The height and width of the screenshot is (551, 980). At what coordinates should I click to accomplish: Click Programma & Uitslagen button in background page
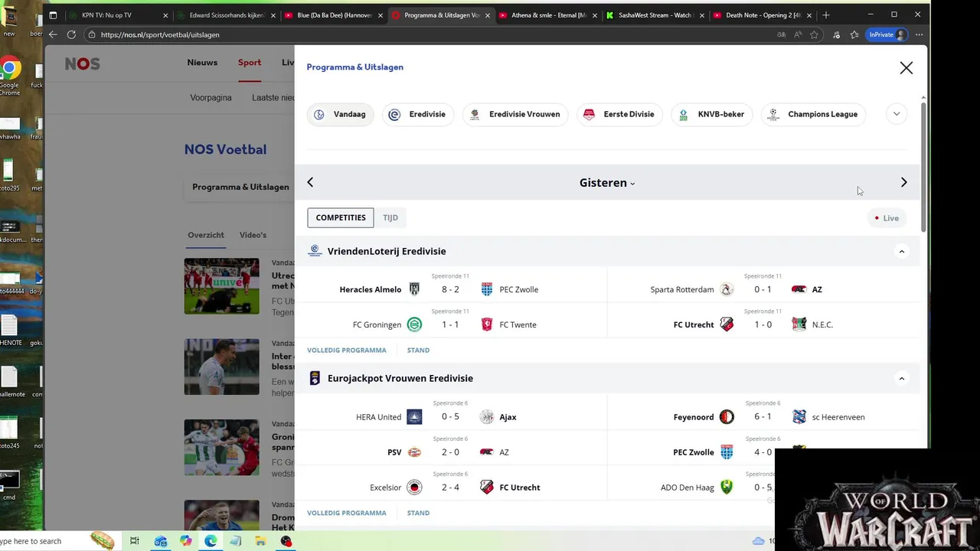point(240,187)
